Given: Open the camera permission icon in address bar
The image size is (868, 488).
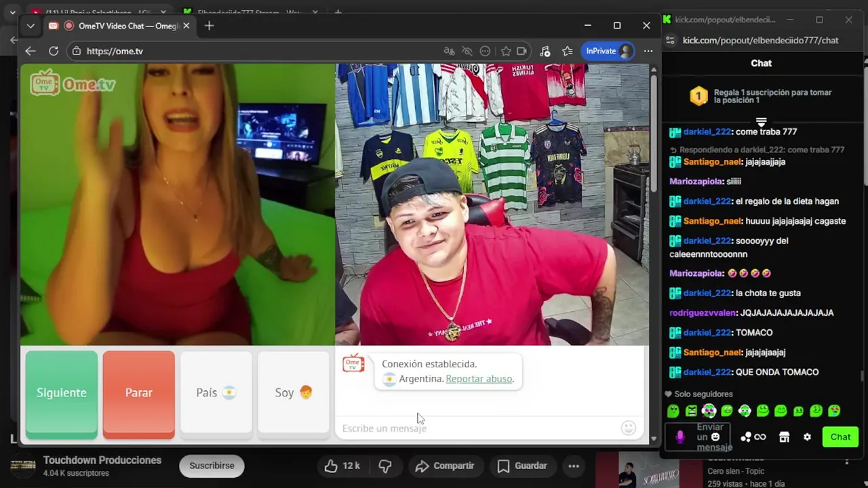Looking at the screenshot, I should click(521, 51).
